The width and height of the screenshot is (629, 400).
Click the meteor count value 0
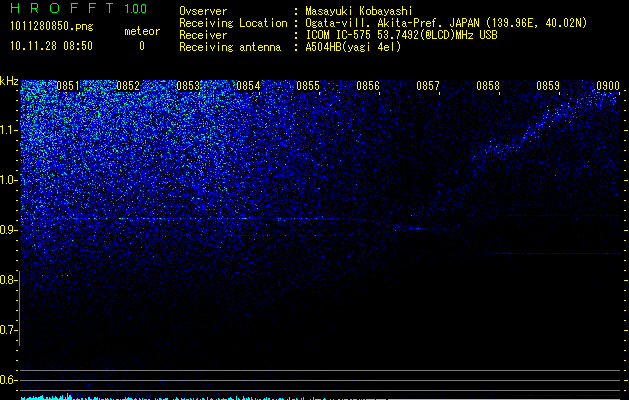tap(142, 46)
